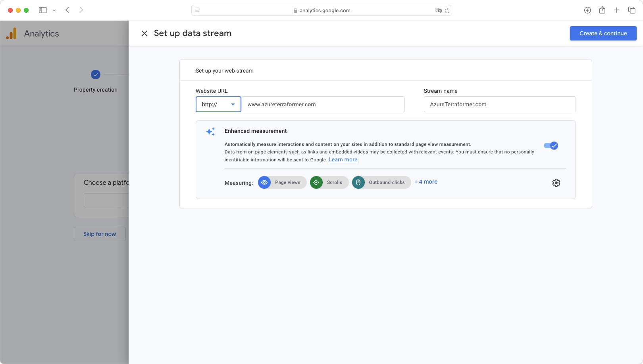Click the Page views chip label
Screen dimensions: 643x364
288,182
